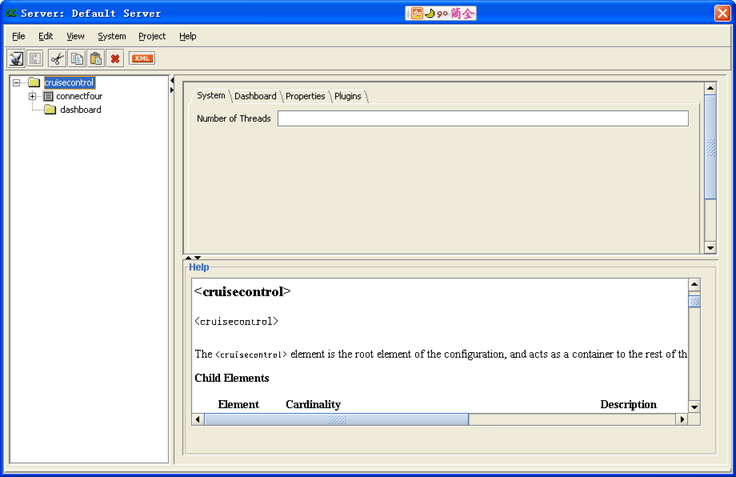Switch to the Plugins tab
Image resolution: width=736 pixels, height=477 pixels.
(x=348, y=96)
